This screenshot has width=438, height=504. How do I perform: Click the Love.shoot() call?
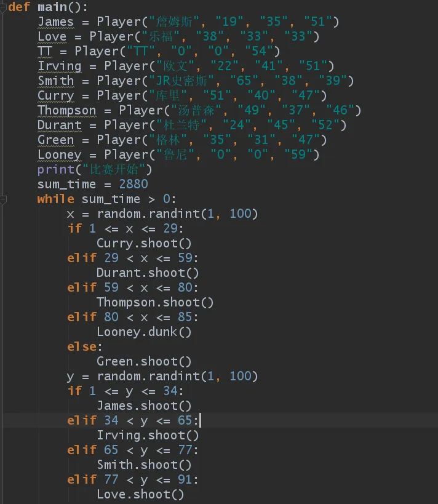pyautogui.click(x=140, y=495)
